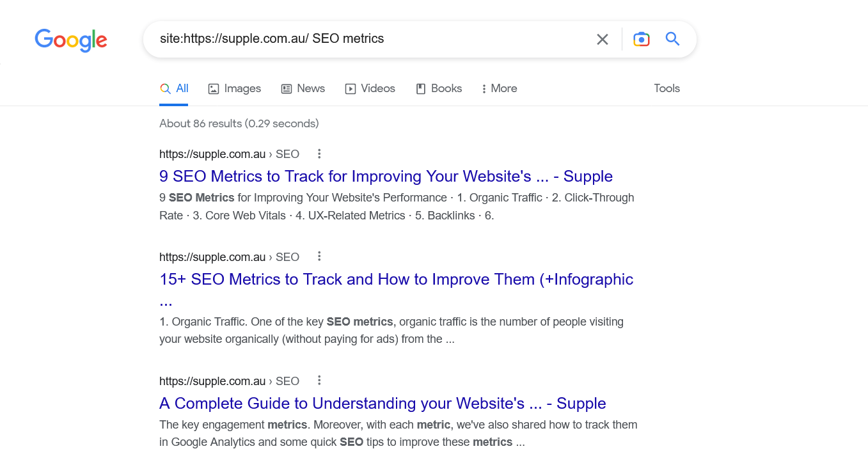
Task: Open '15+ SEO Metrics to Track' result link
Action: point(396,288)
